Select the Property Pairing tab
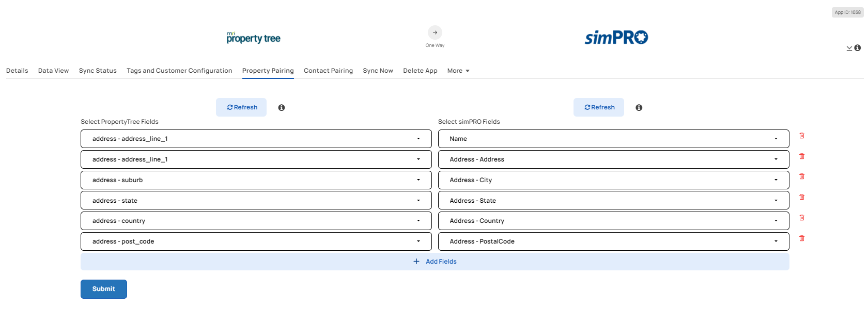This screenshot has height=324, width=868. [268, 71]
